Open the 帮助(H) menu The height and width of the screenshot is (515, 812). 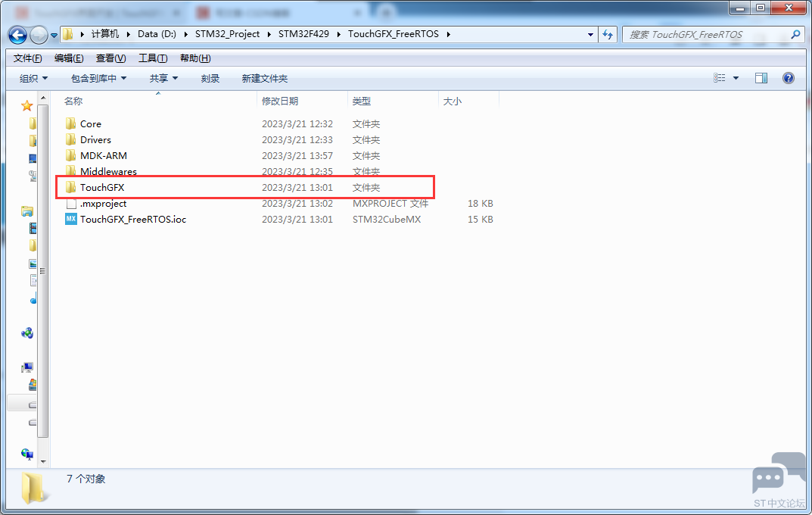coord(195,58)
